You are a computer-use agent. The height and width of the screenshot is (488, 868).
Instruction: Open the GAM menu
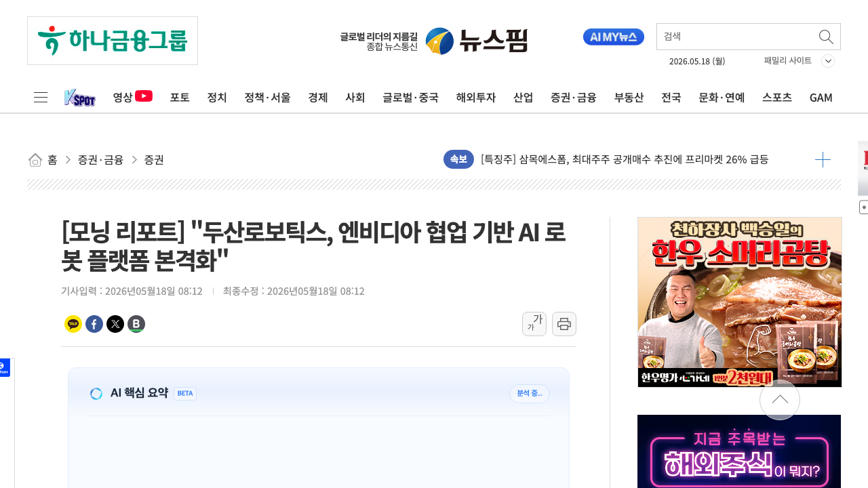point(821,98)
